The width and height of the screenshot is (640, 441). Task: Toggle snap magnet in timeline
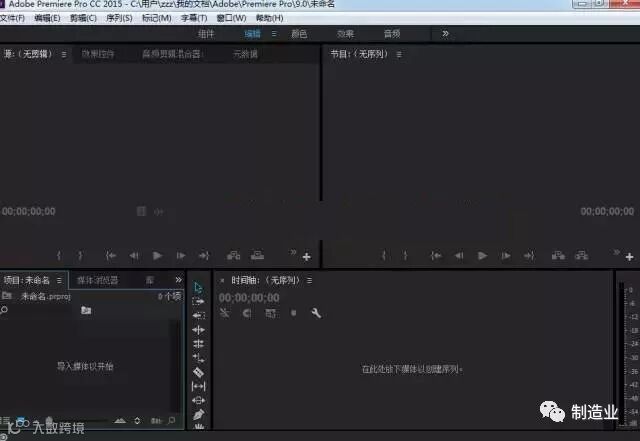247,313
